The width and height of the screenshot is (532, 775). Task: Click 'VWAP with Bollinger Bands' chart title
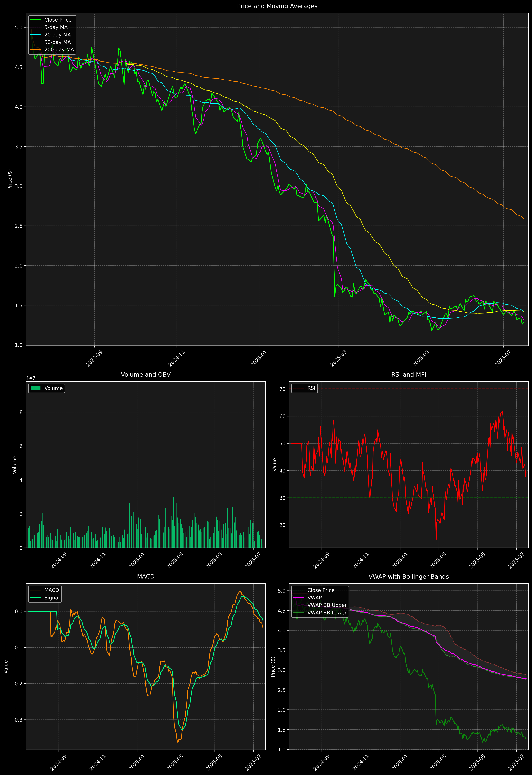(x=409, y=577)
